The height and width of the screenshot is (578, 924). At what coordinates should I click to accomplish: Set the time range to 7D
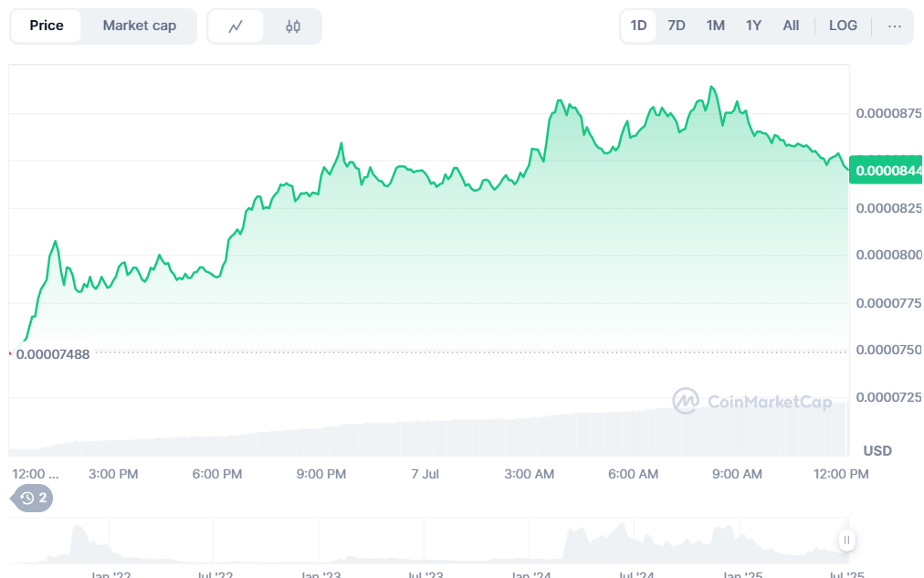[677, 26]
